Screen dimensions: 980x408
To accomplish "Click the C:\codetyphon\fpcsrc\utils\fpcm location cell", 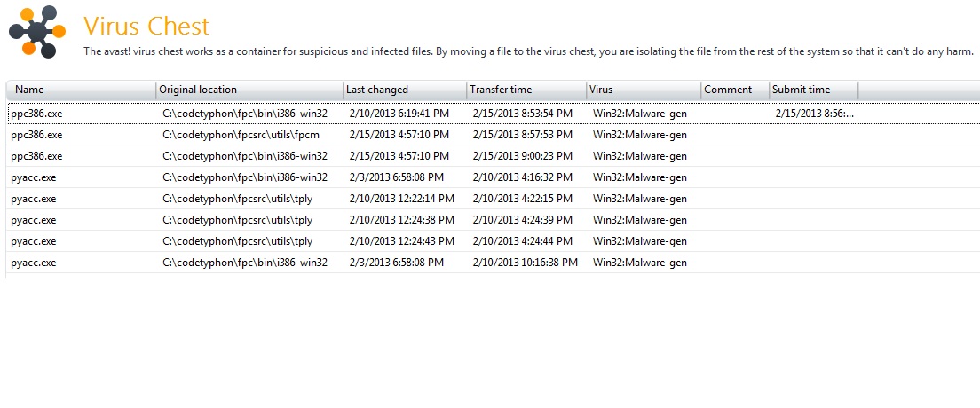I will pyautogui.click(x=238, y=135).
